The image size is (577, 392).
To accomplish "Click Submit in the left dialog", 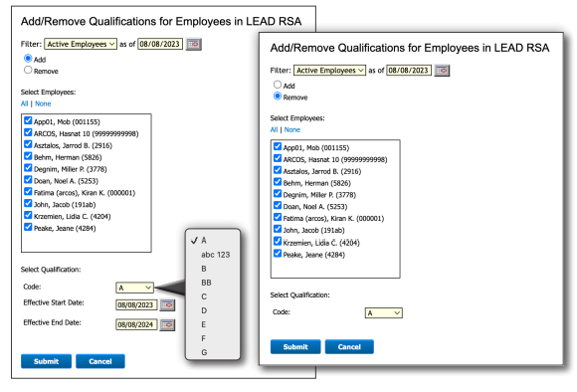I will tap(46, 361).
